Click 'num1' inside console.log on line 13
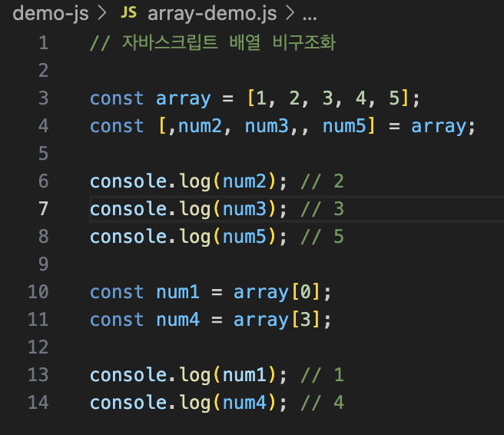 tap(244, 375)
